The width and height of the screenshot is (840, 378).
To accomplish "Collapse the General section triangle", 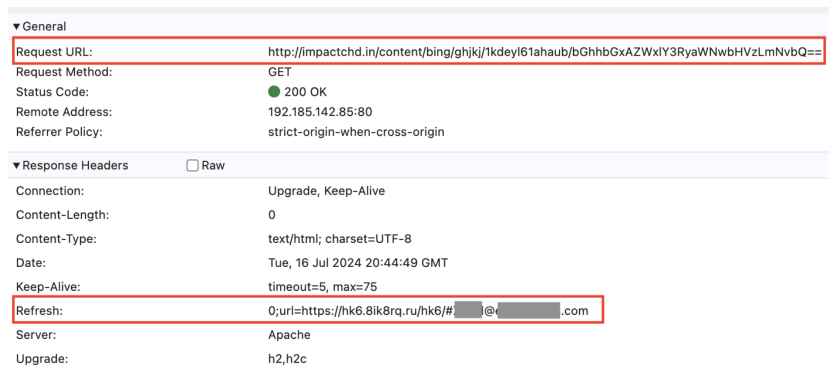I will (17, 26).
